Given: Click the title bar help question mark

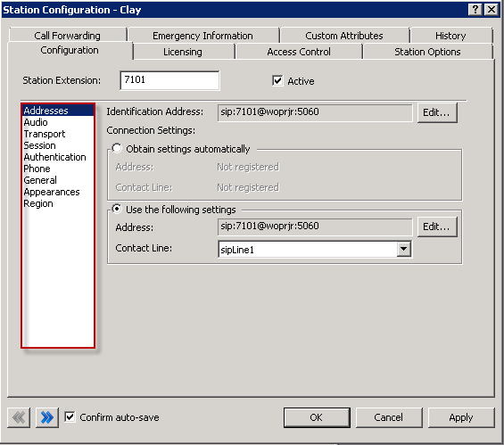Looking at the screenshot, I should 475,9.
